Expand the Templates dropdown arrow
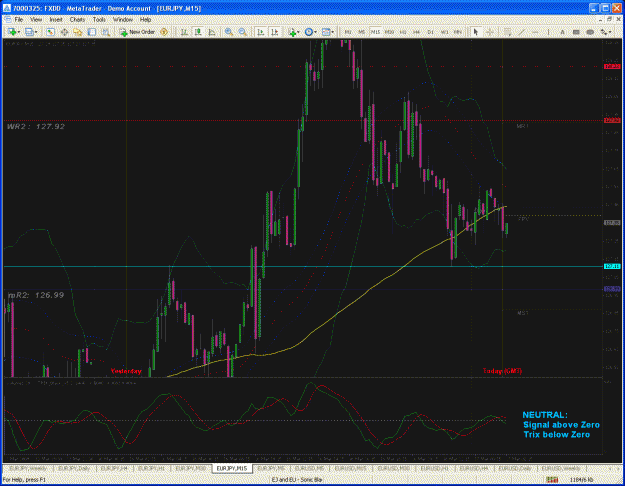This screenshot has height=486, width=625. [x=333, y=32]
